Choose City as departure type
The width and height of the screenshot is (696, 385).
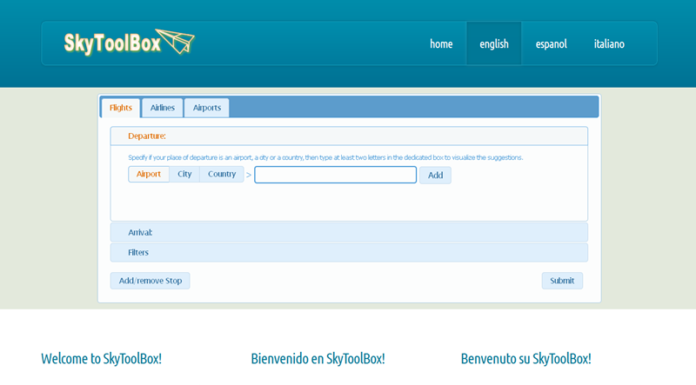click(185, 174)
